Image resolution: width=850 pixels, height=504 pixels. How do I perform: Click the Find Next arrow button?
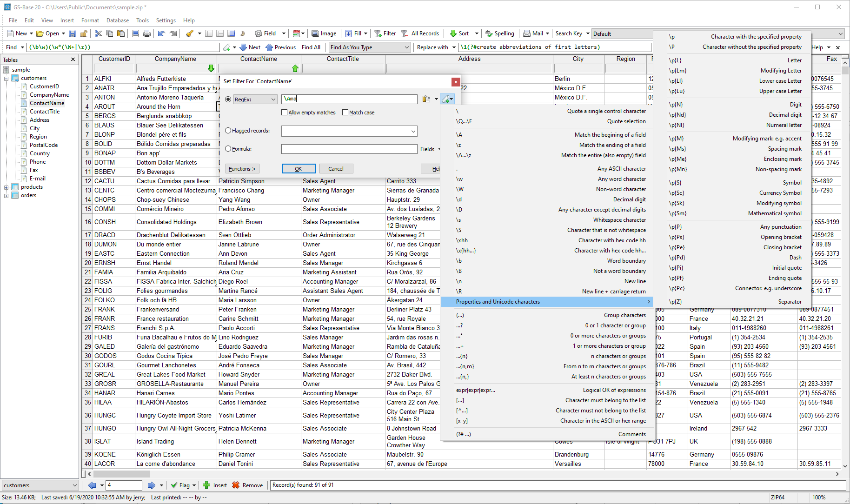click(x=250, y=47)
